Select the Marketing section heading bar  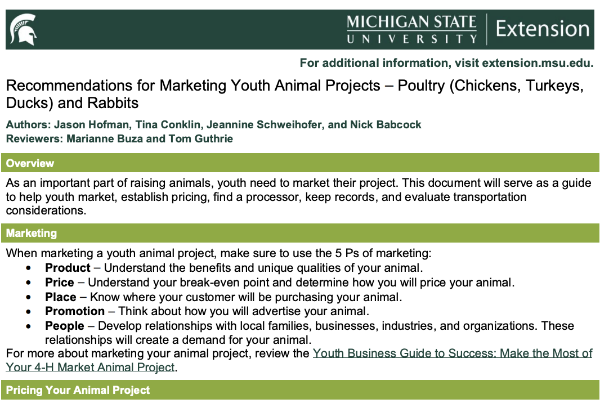(x=300, y=233)
